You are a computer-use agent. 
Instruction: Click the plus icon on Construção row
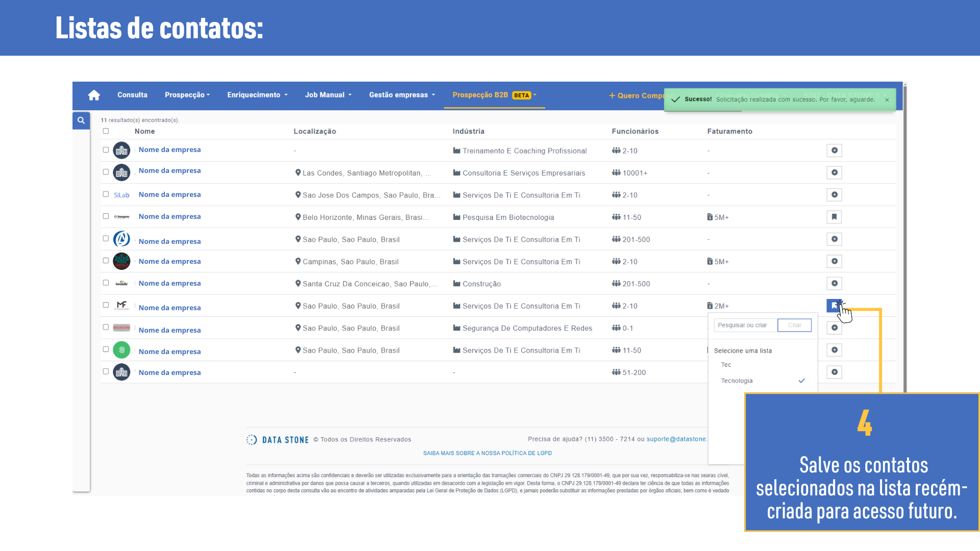pos(834,284)
